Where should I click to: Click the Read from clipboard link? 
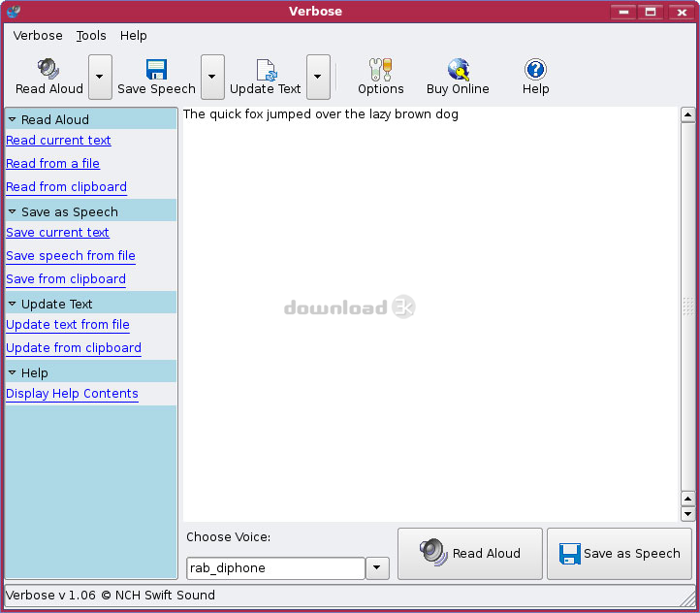click(67, 186)
